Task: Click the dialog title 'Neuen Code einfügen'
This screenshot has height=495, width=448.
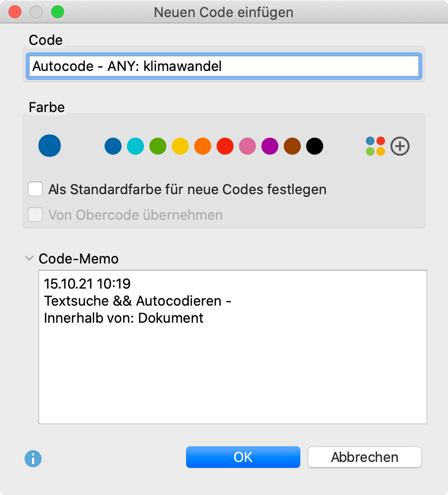Action: pyautogui.click(x=223, y=12)
